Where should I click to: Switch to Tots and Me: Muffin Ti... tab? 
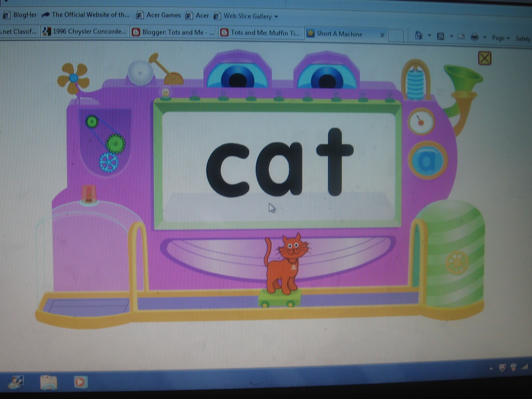tap(261, 33)
